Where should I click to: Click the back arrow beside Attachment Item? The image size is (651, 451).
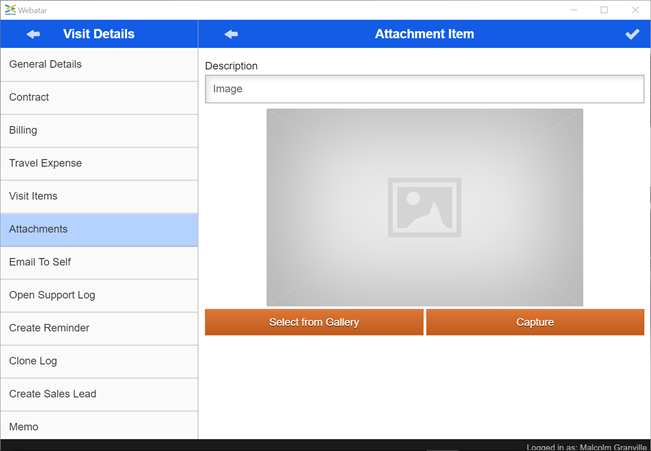tap(231, 34)
